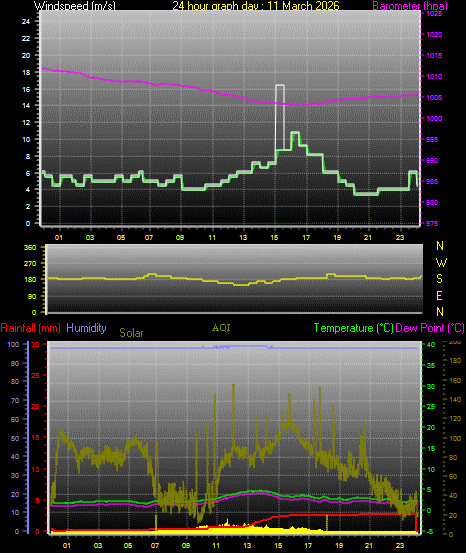Viewport: 466px width, 553px height.
Task: Click the "100" humidity scale value
Action: coord(13,345)
